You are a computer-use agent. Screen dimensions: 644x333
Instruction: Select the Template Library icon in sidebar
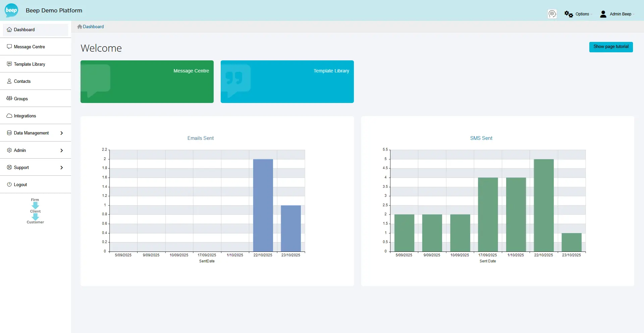tap(9, 64)
